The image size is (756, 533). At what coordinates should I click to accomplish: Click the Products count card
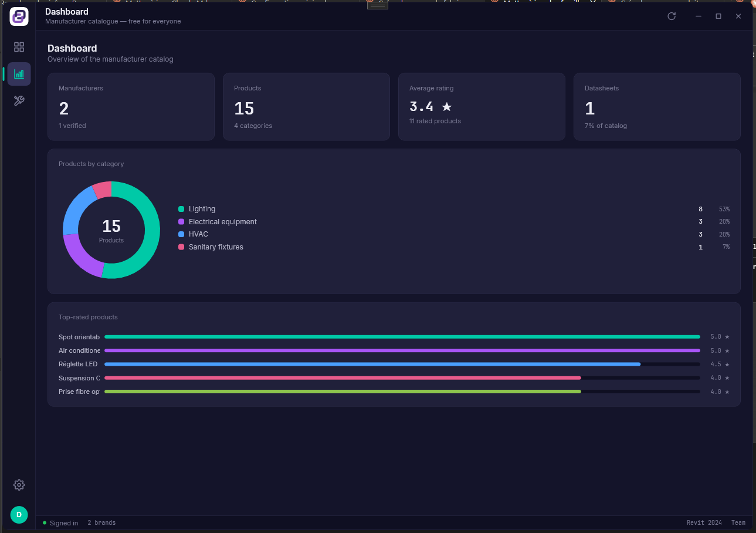(x=306, y=106)
